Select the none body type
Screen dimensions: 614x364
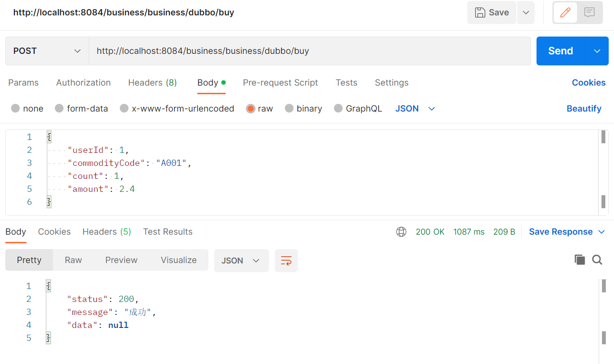27,109
